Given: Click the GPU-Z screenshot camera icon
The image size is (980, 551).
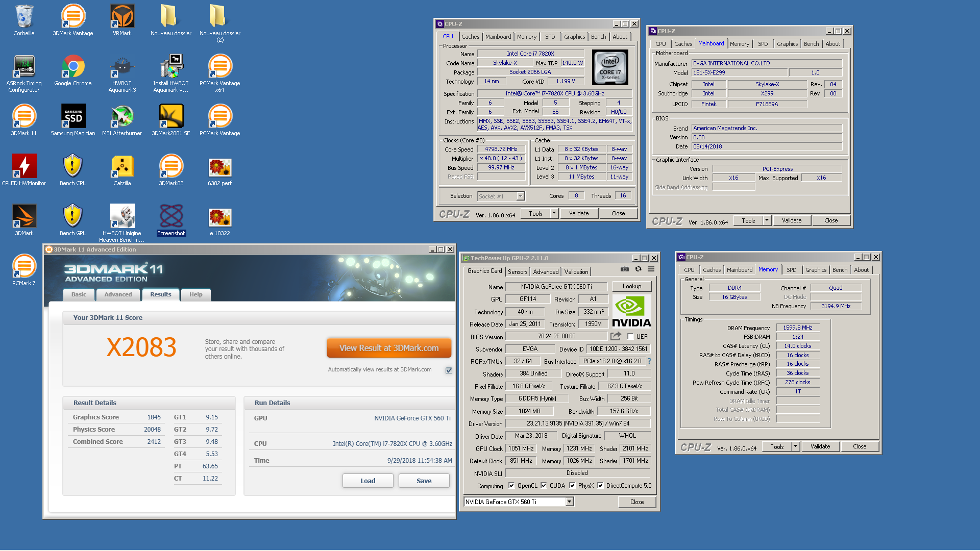Looking at the screenshot, I should 624,269.
